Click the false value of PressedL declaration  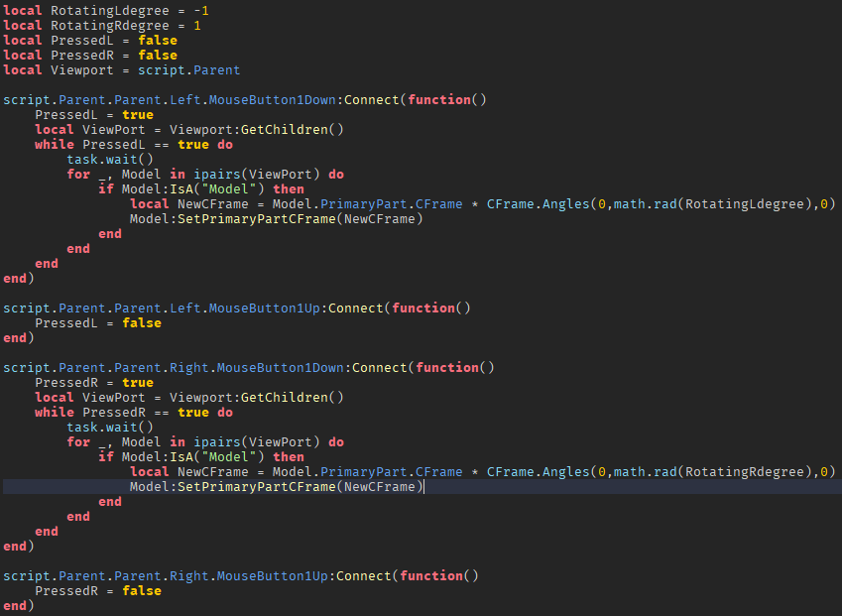pyautogui.click(x=158, y=41)
